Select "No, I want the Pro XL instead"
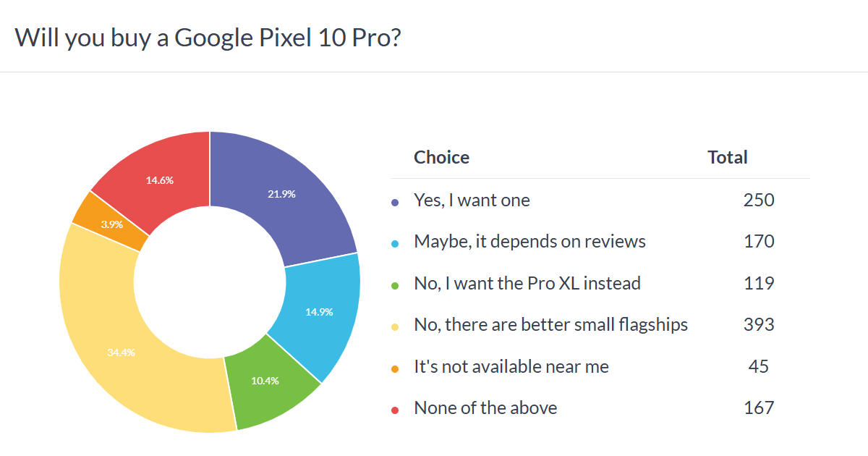 pos(527,283)
